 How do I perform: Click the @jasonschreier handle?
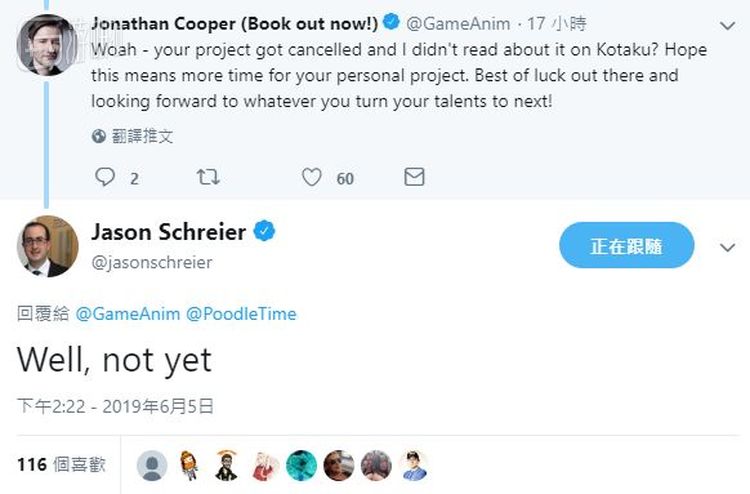coord(152,262)
